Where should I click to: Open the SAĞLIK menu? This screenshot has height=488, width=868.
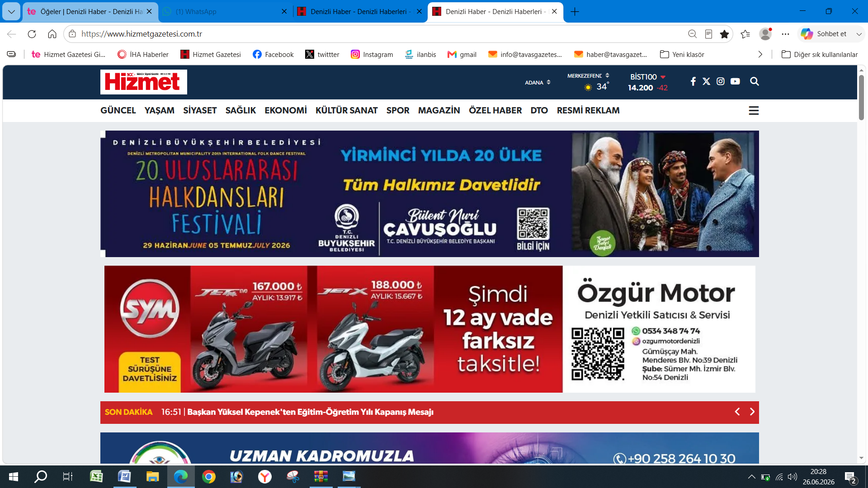241,110
